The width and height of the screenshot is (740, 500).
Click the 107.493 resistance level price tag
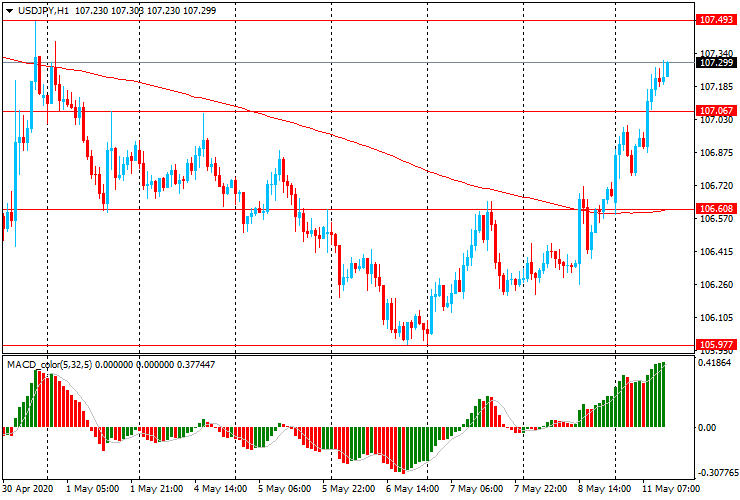coord(716,20)
